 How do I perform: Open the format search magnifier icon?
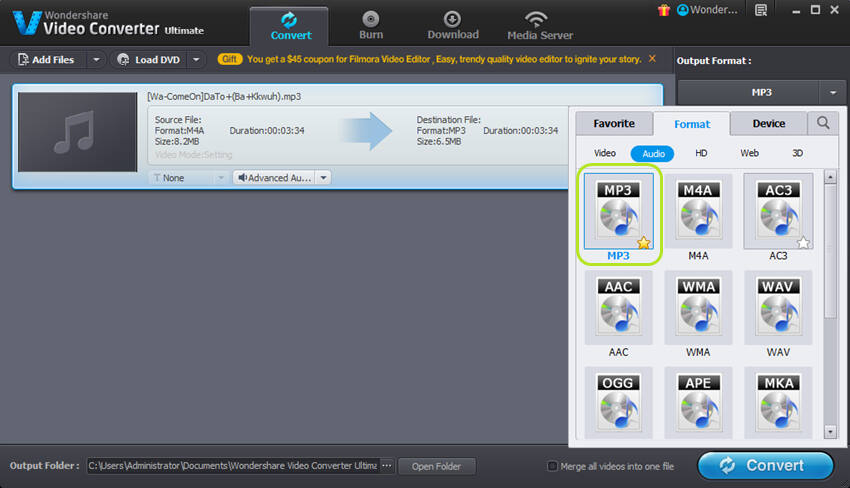[x=823, y=123]
